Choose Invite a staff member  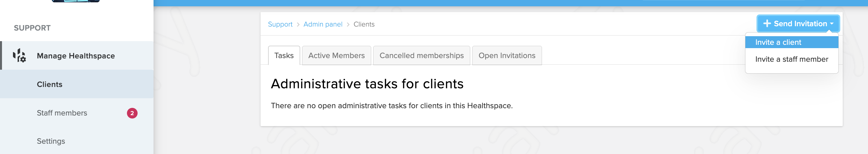coord(792,59)
